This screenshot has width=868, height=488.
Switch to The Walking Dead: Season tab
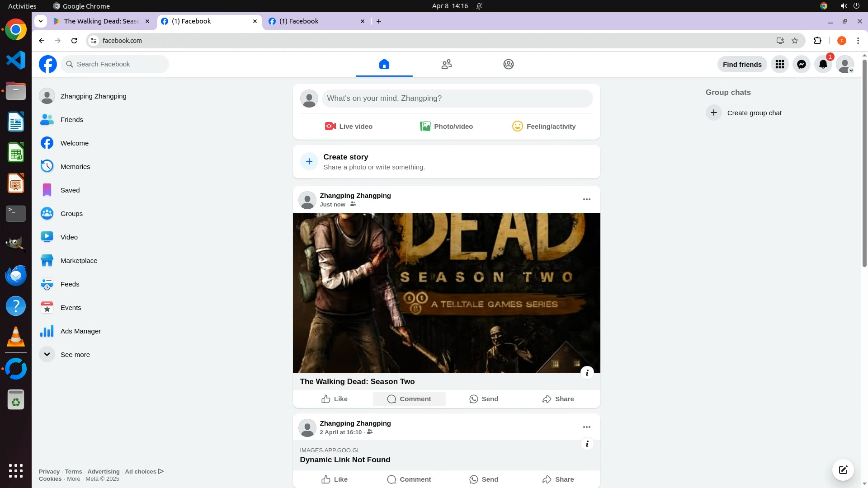(101, 21)
